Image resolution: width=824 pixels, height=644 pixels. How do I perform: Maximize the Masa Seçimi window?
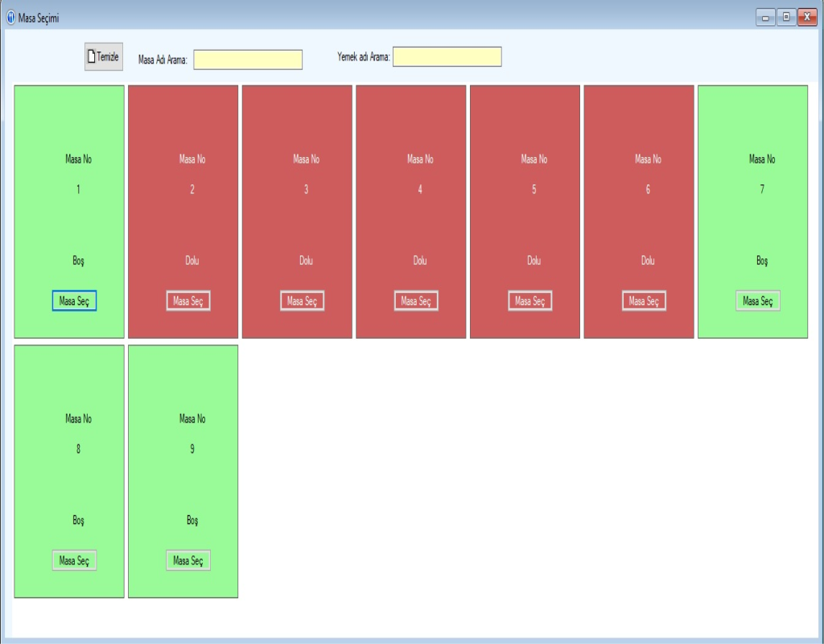785,17
